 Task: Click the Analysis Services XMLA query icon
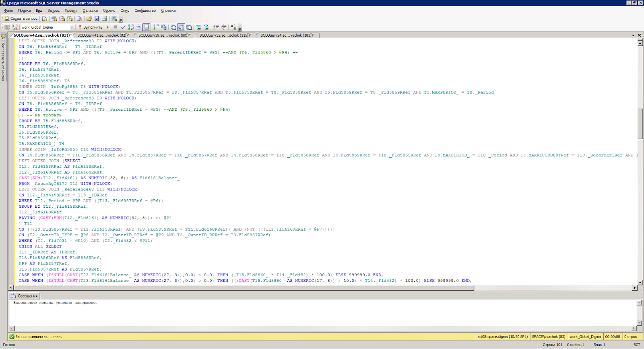(70, 19)
